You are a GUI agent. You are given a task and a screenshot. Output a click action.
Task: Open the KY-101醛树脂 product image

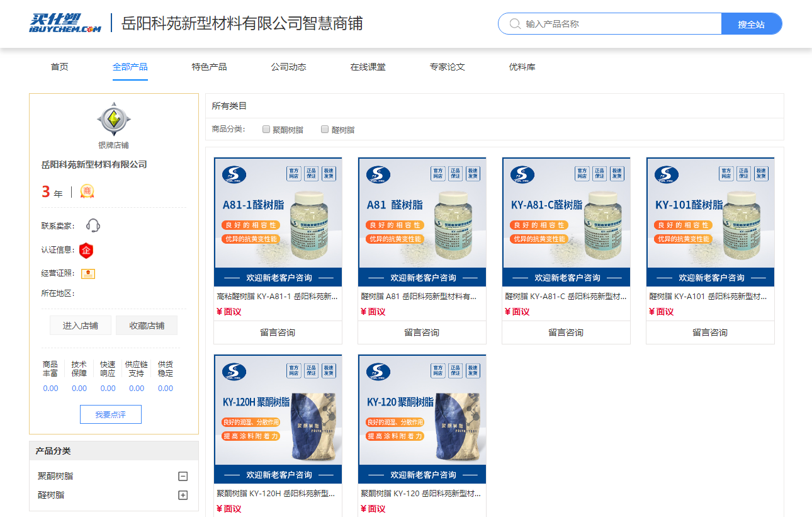711,222
